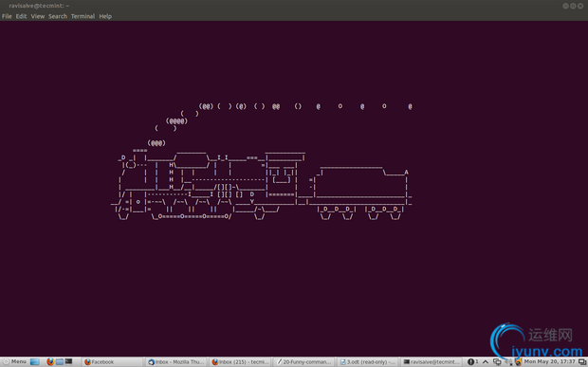Switch to the 20-Funny-commands editor window
This screenshot has height=367, width=588.
303,361
